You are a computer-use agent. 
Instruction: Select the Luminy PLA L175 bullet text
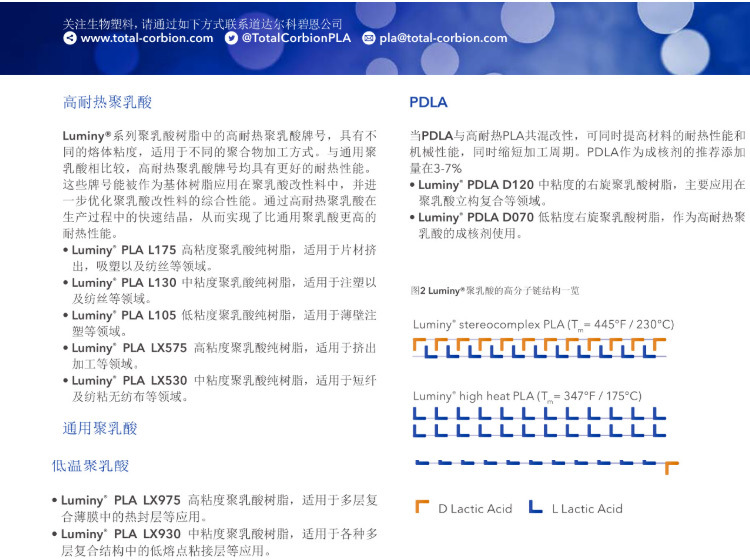coord(220,258)
